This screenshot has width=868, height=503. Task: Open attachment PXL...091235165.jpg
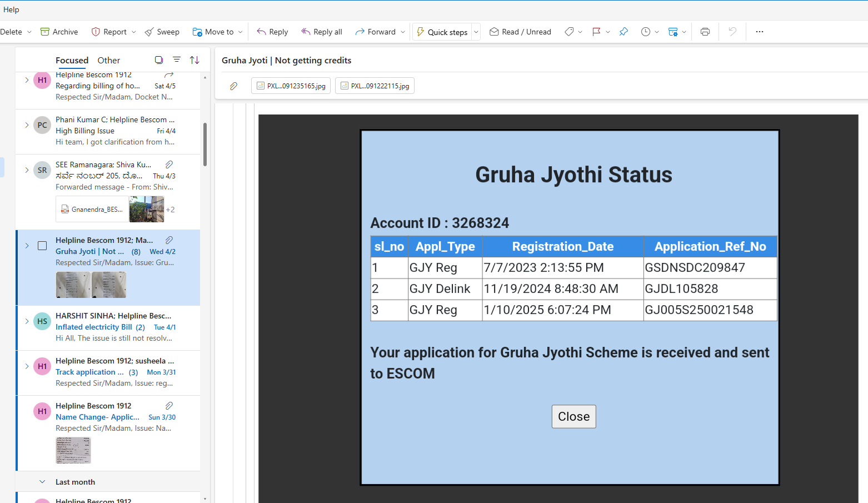(291, 86)
